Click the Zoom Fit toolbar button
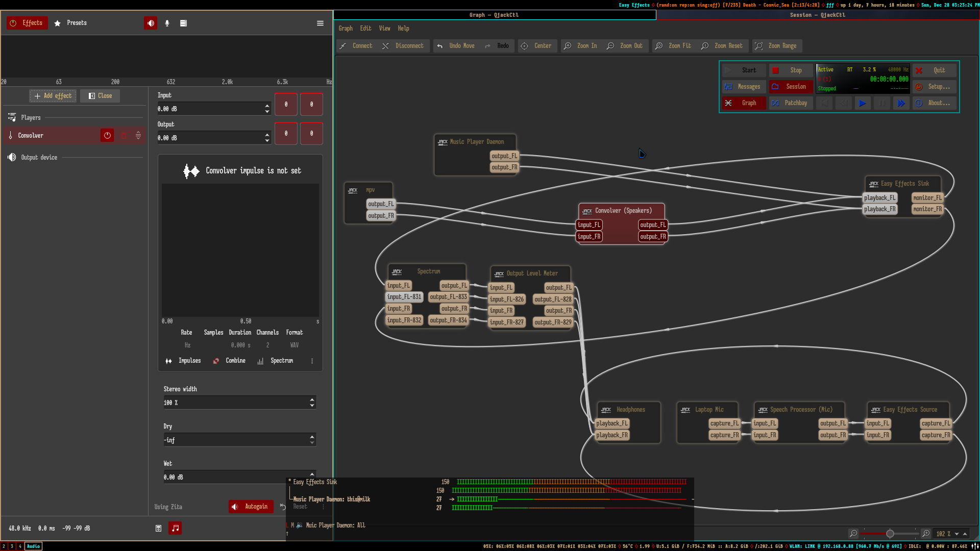 (674, 46)
